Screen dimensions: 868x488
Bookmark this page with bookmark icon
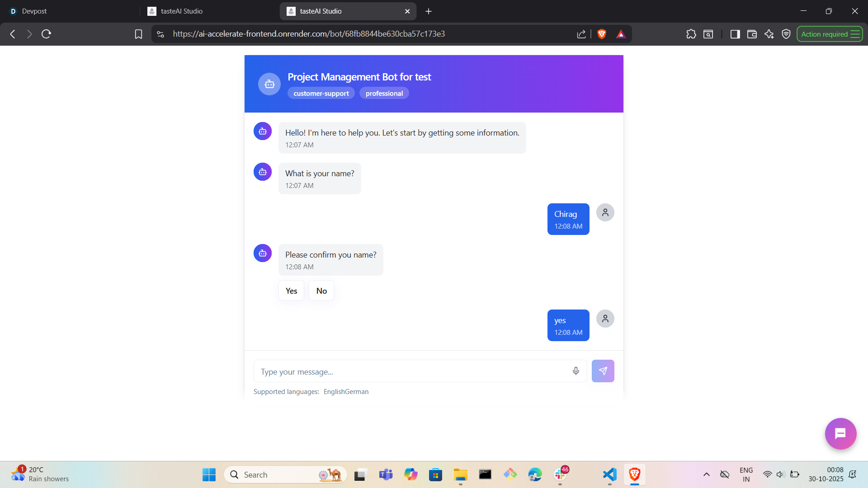(x=138, y=34)
